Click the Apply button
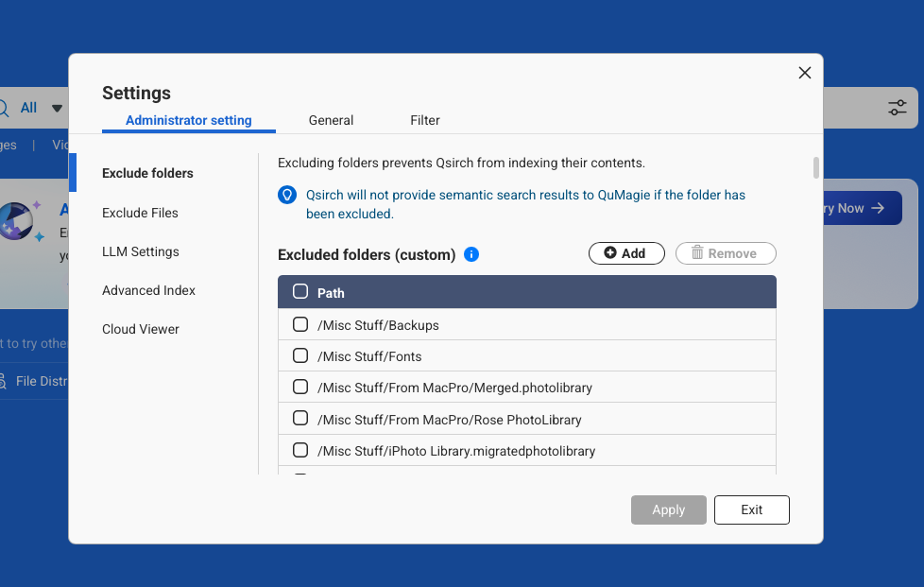Screen dimensions: 924x587 coord(668,509)
